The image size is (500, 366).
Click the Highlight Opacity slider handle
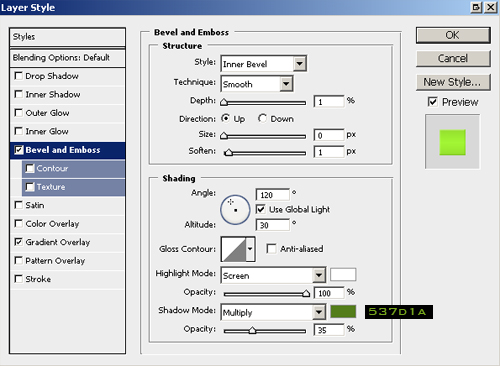(x=306, y=293)
